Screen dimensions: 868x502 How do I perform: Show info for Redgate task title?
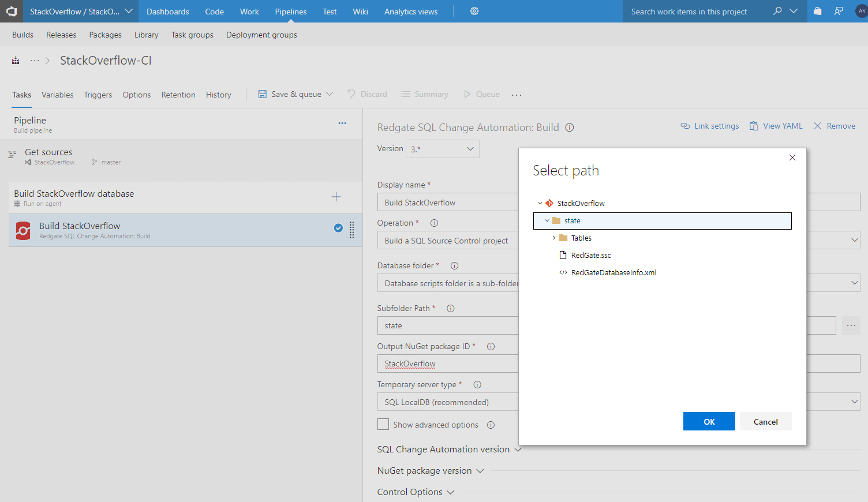click(570, 128)
